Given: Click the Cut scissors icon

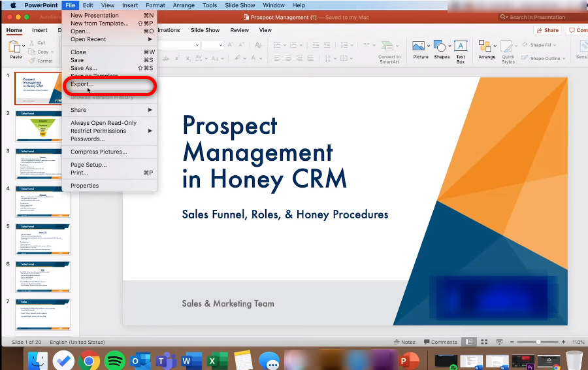Looking at the screenshot, I should point(32,42).
